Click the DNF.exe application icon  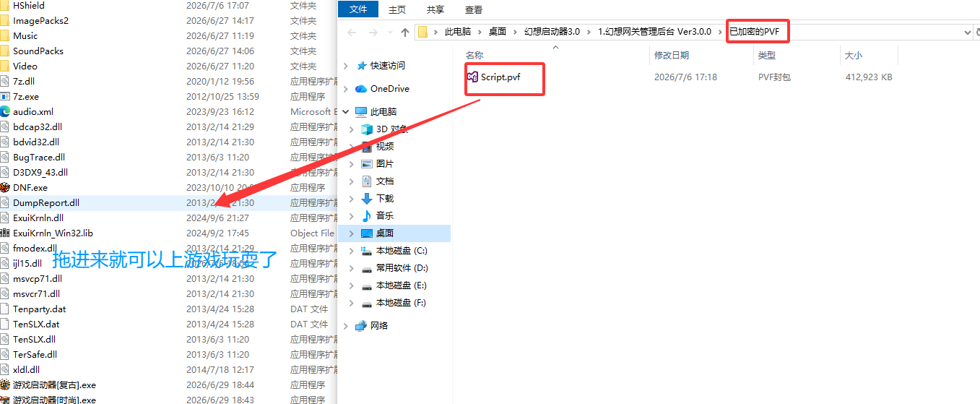5,187
